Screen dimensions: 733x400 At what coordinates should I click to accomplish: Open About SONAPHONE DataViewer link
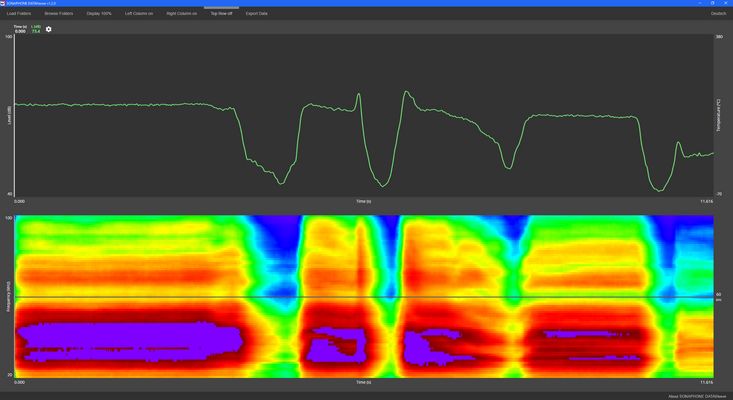[696, 395]
